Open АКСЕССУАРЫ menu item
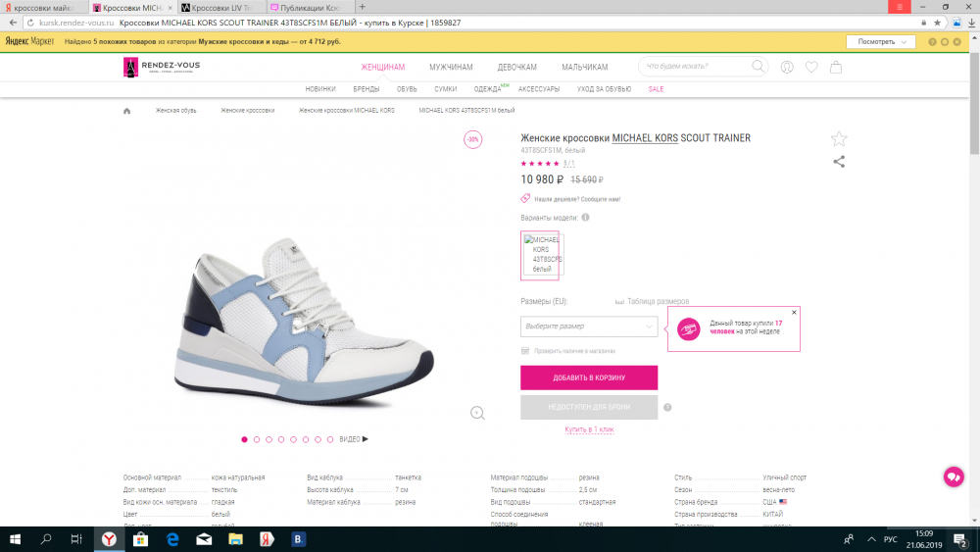 539,89
